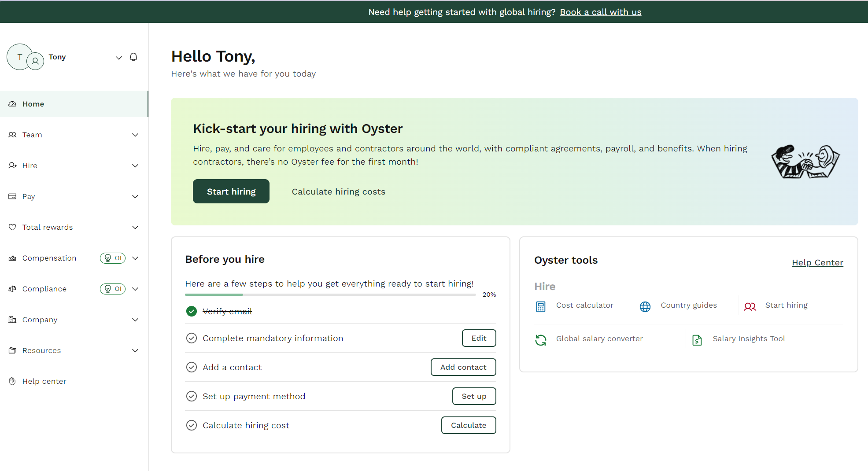Click the handshake illustration in the banner
Image resolution: width=868 pixels, height=471 pixels.
pyautogui.click(x=805, y=162)
